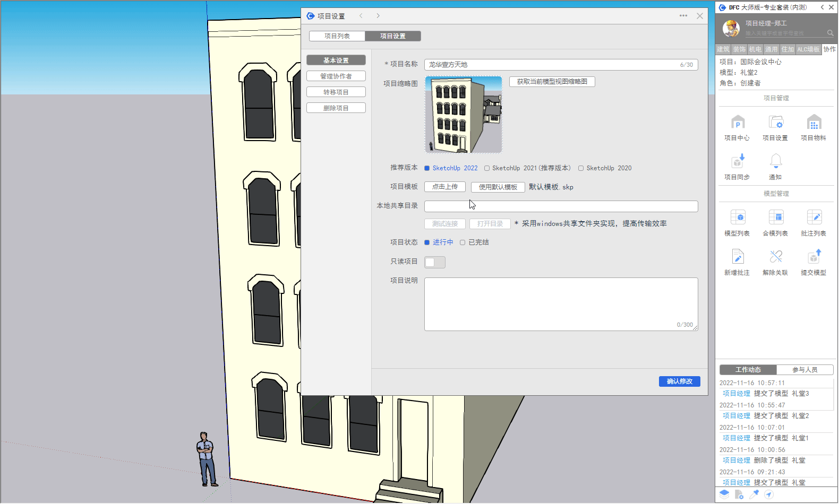Open the 通知 bell icon
The height and width of the screenshot is (504, 839).
pyautogui.click(x=775, y=161)
